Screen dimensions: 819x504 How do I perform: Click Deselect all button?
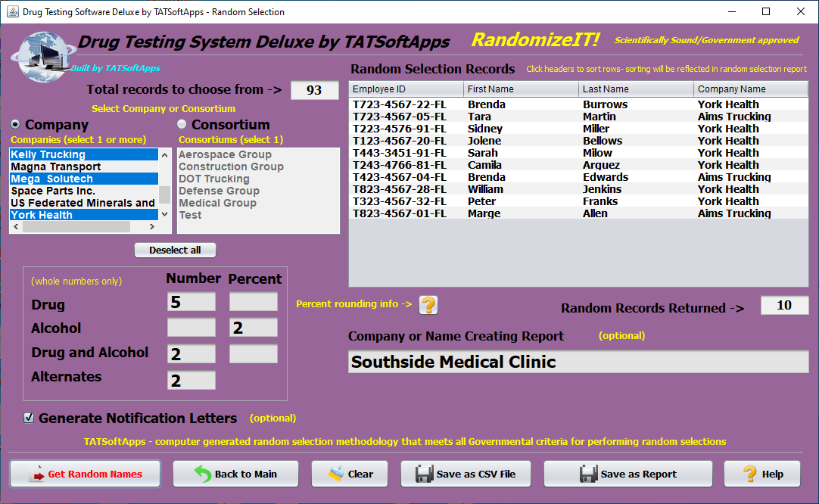(x=175, y=250)
